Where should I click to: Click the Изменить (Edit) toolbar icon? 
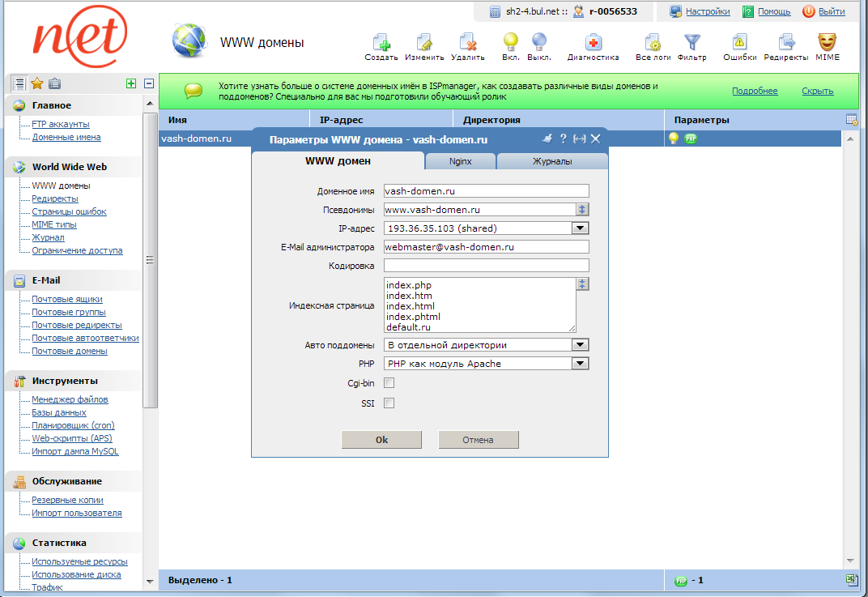tap(424, 43)
